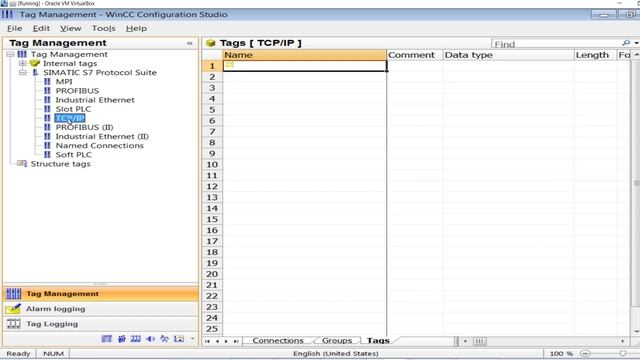Select Industrial Ethernet label in tree
The image size is (640, 360).
click(x=95, y=100)
